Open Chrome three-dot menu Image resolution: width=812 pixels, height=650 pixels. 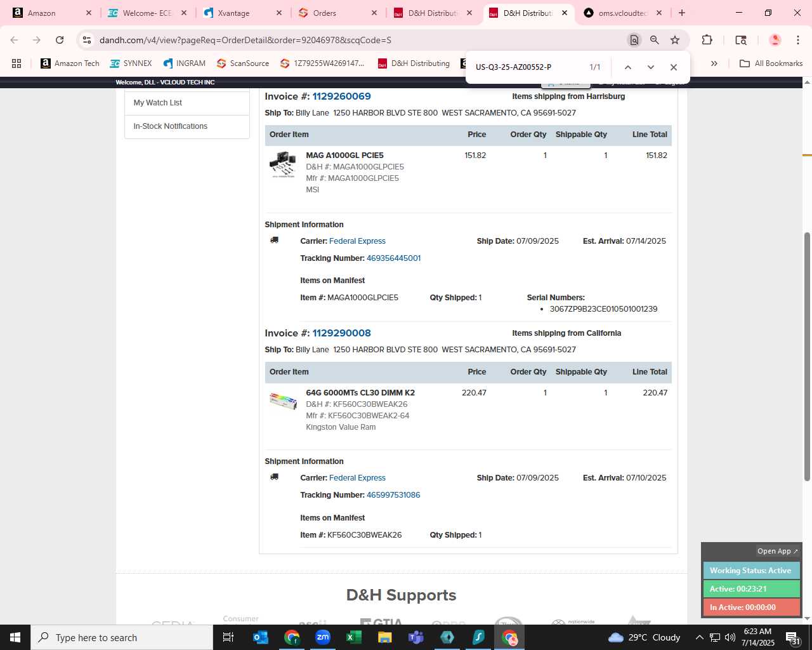coord(797,40)
